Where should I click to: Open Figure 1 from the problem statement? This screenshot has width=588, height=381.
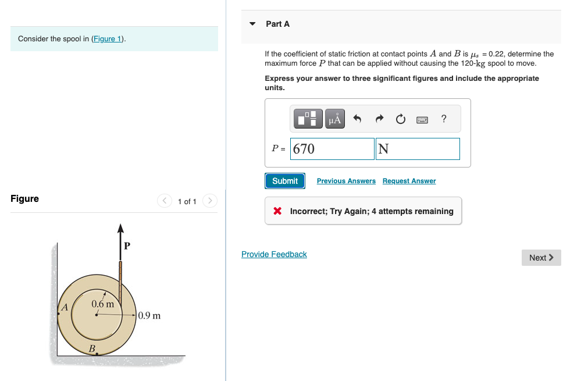tap(108, 38)
